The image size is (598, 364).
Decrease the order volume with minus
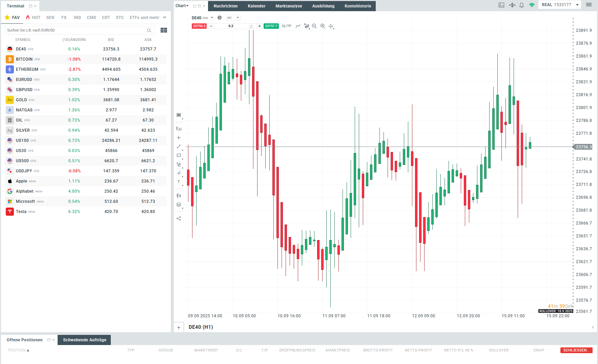pos(211,26)
